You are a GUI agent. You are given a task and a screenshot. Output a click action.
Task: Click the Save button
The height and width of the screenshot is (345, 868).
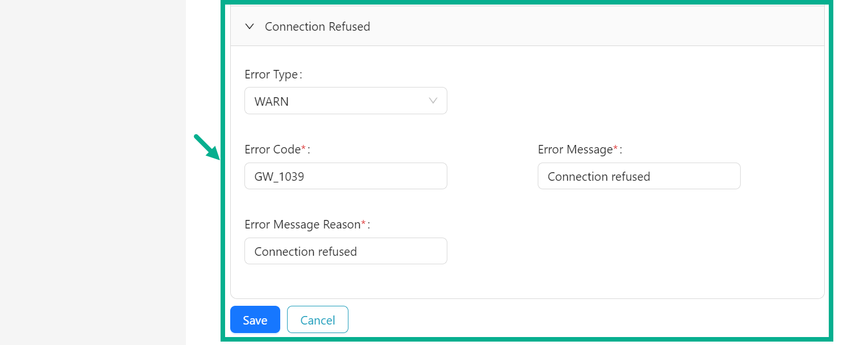click(255, 319)
